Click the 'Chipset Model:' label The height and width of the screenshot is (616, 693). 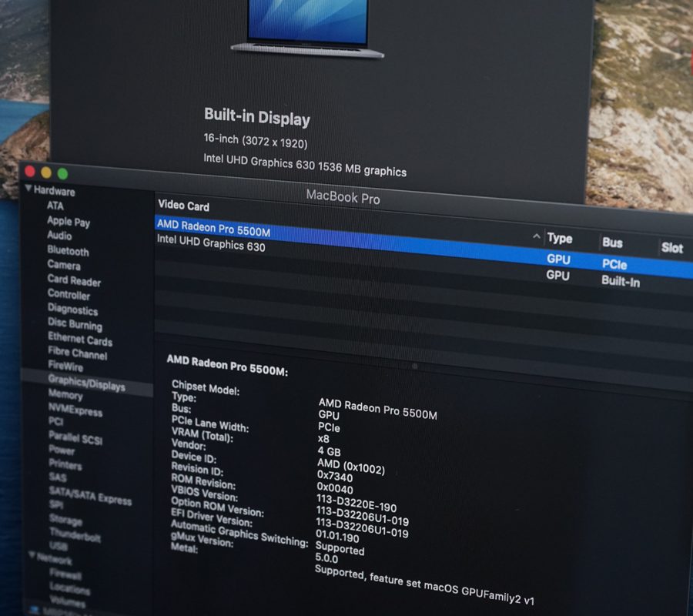[206, 387]
